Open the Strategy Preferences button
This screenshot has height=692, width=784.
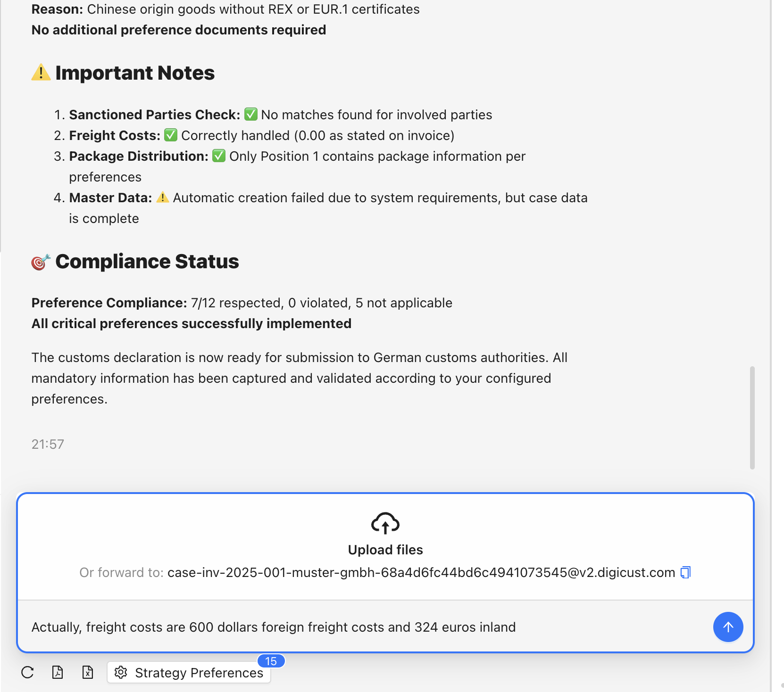click(189, 673)
